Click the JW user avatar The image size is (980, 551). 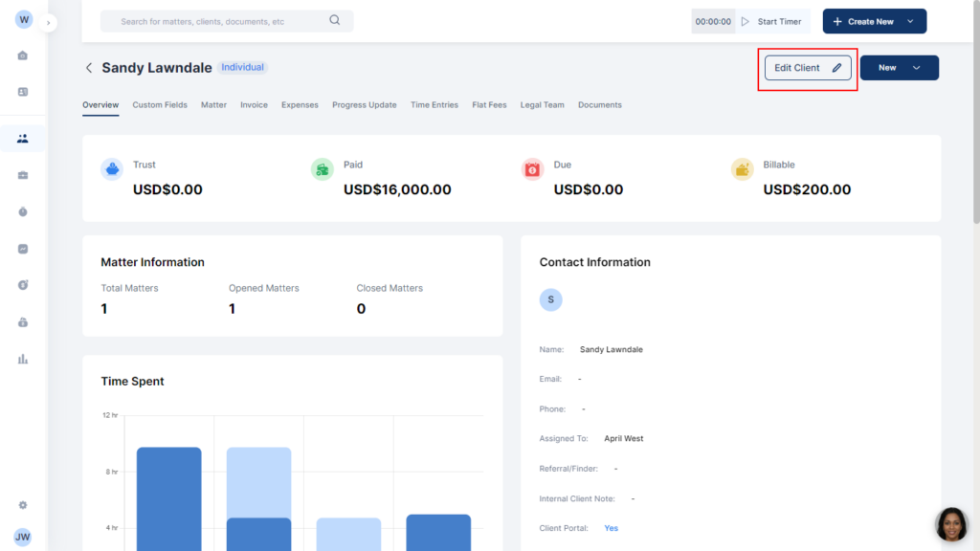[x=23, y=538]
